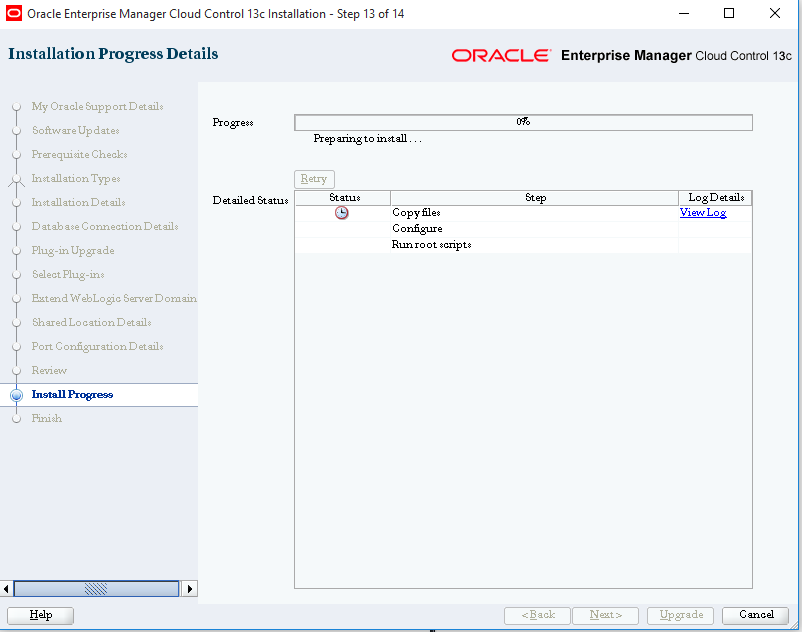Viewport: 802px width, 632px height.
Task: Click the Install Progress step indicator circle
Action: 16,394
